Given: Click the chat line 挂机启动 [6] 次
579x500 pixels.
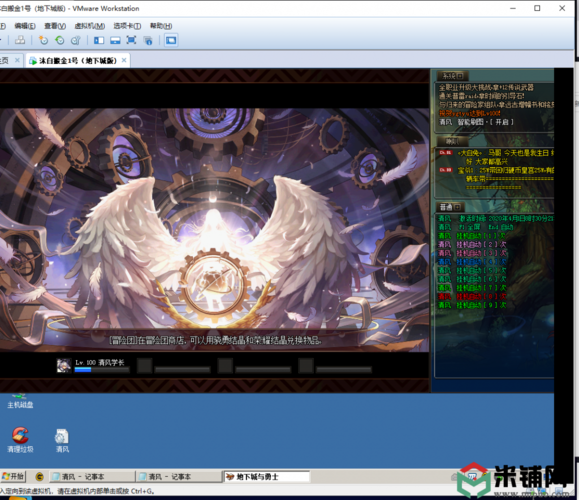Looking at the screenshot, I should click(472, 279).
